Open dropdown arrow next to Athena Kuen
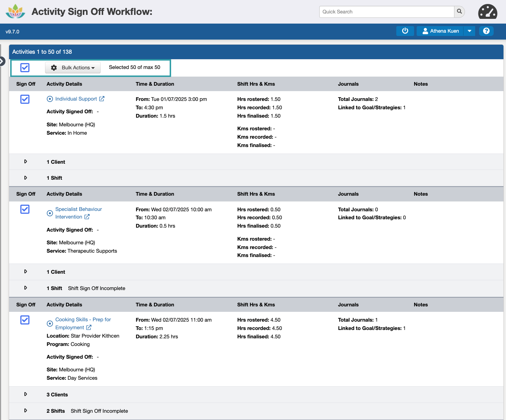The width and height of the screenshot is (506, 420). (x=469, y=31)
